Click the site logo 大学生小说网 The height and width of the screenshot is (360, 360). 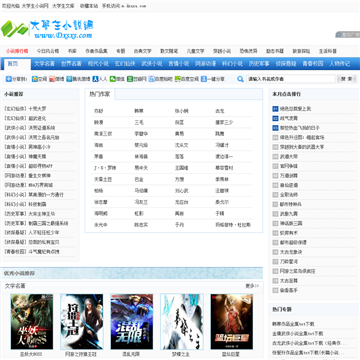(x=47, y=29)
